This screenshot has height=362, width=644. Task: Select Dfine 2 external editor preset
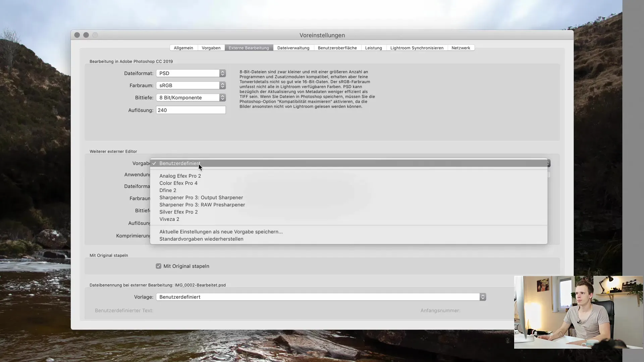pyautogui.click(x=168, y=190)
